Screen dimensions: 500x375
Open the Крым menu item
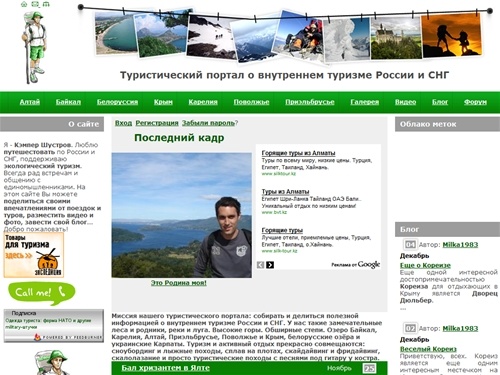coord(163,102)
